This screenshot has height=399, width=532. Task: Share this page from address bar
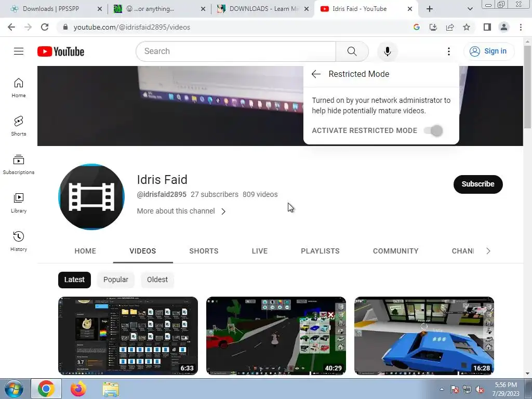click(450, 27)
